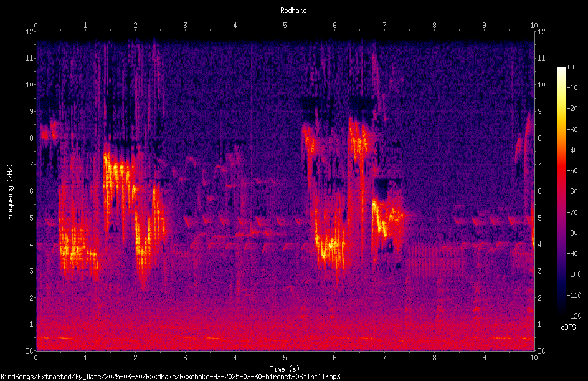Click the "DC" label on the right frequency axis
The image size is (588, 381).
click(541, 351)
